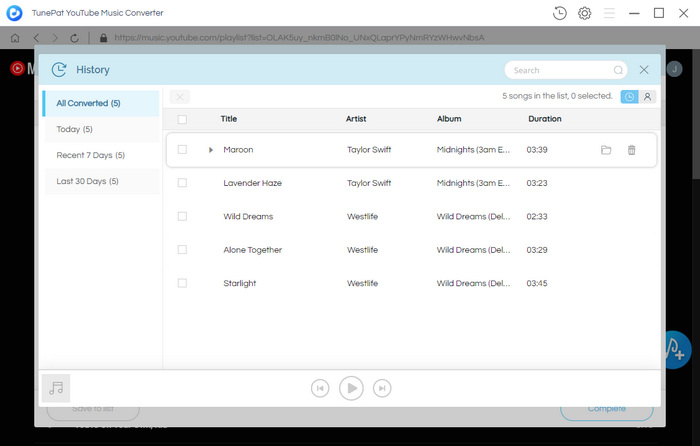Open output folder for Maroon
The width and height of the screenshot is (700, 446).
(606, 150)
